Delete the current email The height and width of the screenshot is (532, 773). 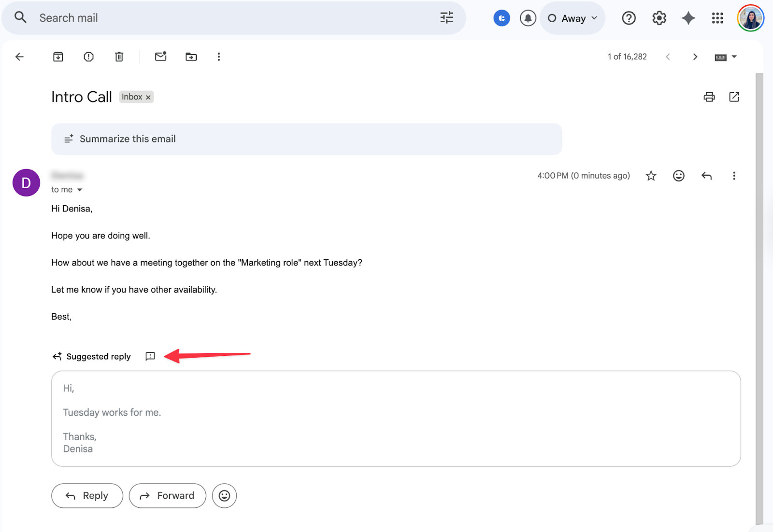[119, 56]
